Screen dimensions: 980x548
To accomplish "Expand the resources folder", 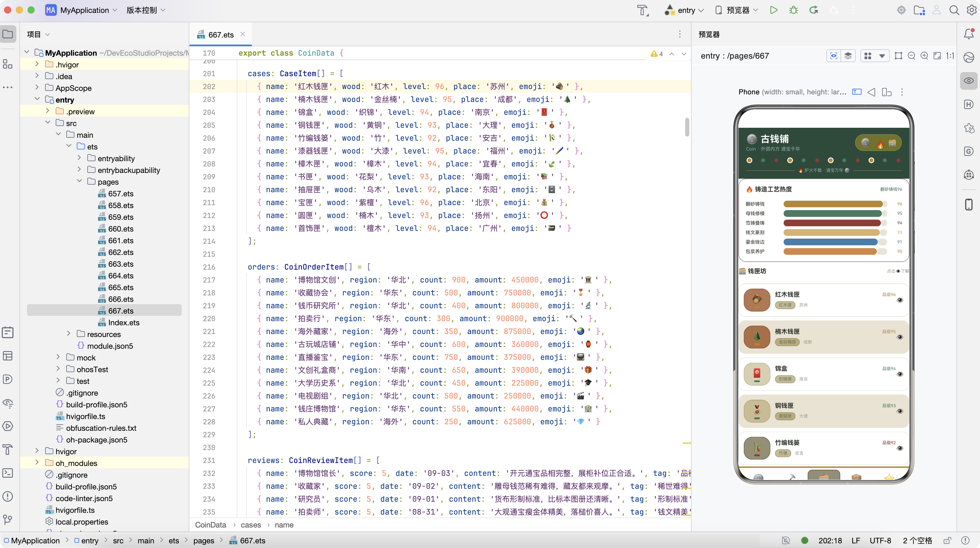I will pos(69,333).
